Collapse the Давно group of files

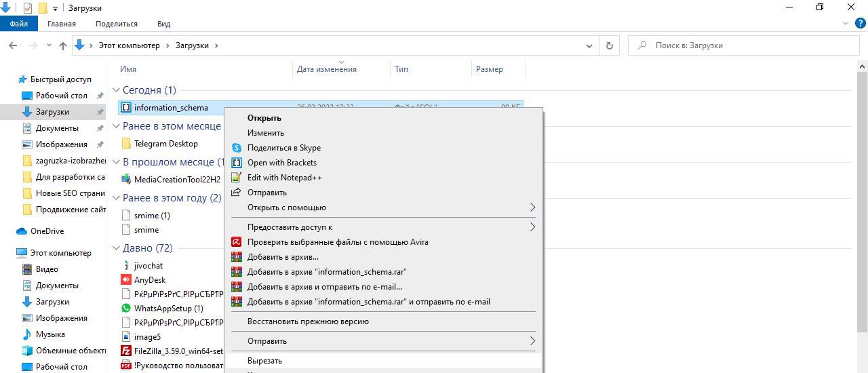(x=116, y=248)
